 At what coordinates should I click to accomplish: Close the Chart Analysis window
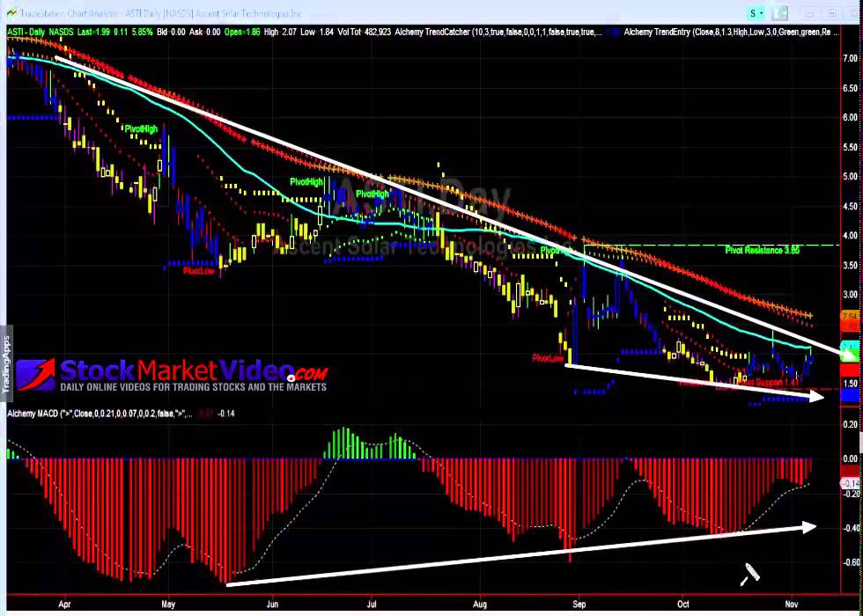(853, 13)
